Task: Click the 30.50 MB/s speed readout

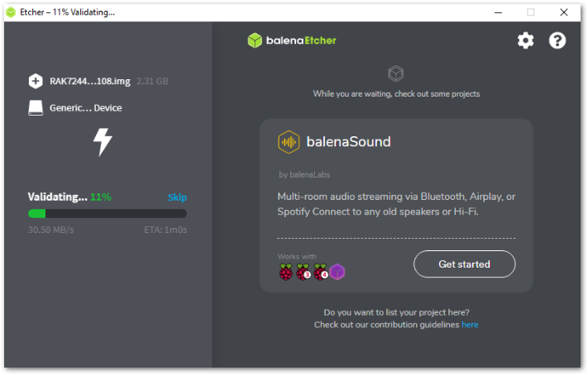Action: [51, 230]
